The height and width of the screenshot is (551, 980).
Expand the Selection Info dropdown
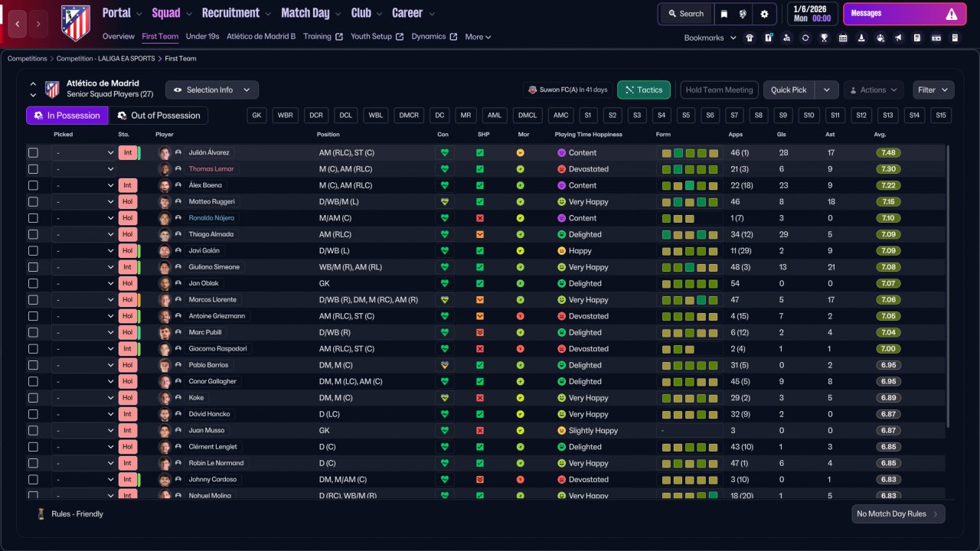(x=212, y=90)
